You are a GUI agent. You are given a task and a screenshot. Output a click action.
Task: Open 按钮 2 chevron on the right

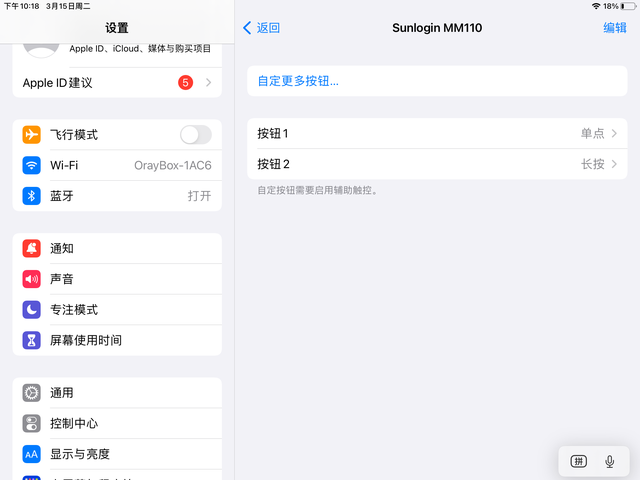click(614, 164)
